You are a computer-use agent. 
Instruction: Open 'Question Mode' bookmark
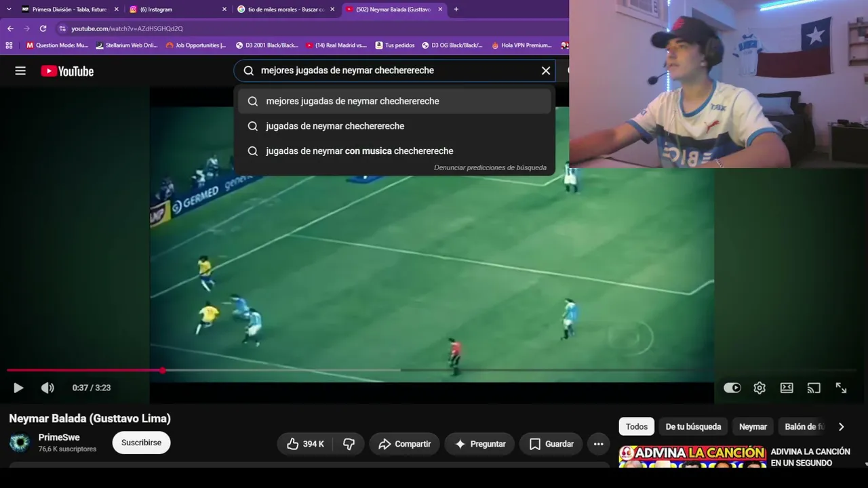point(57,45)
